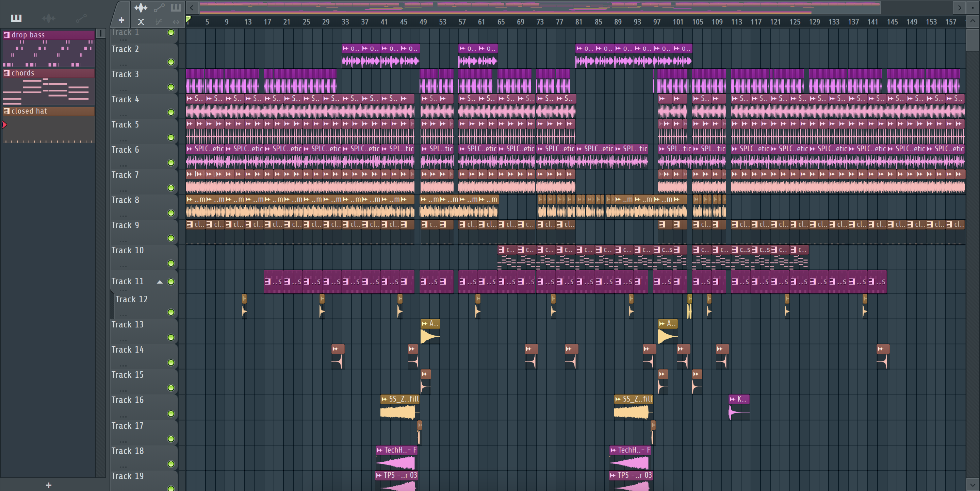Viewport: 980px width, 491px height.
Task: Select the drop bass pattern
Action: (x=49, y=35)
